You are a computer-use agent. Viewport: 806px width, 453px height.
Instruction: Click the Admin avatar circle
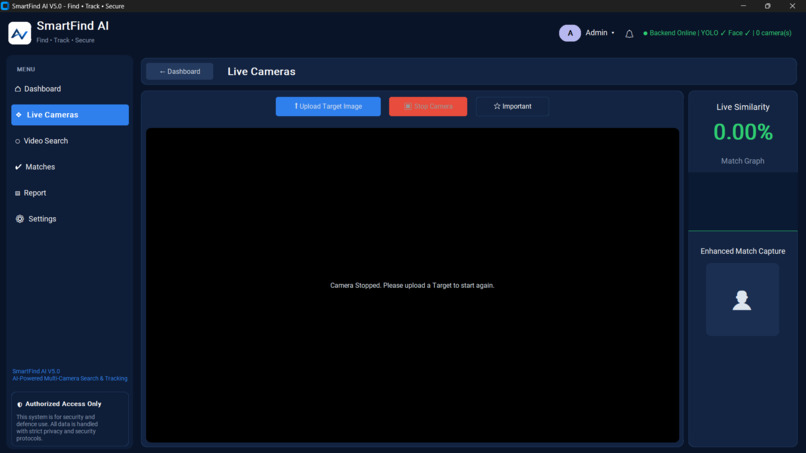tap(570, 33)
